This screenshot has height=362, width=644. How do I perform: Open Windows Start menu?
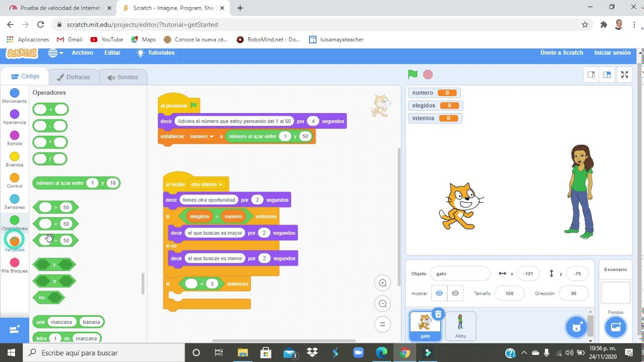(x=11, y=352)
